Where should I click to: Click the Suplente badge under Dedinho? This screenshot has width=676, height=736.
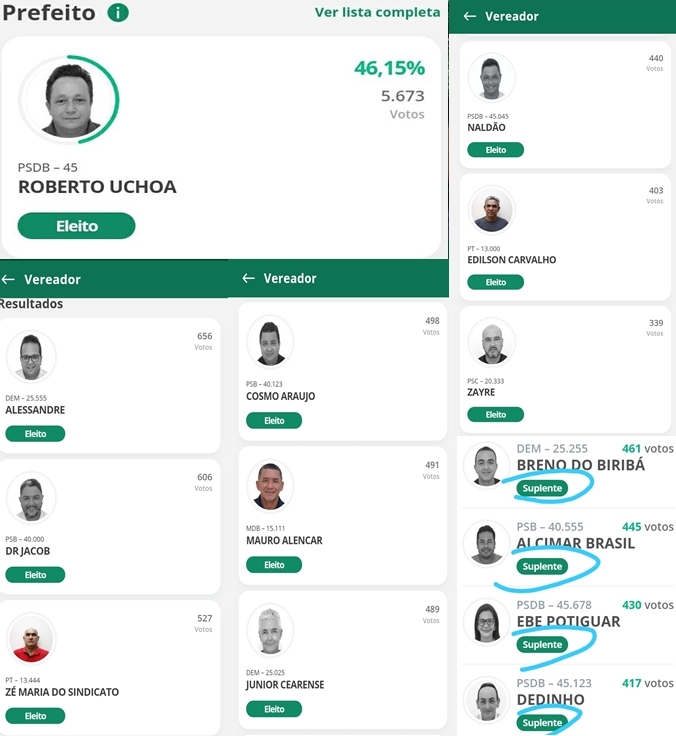543,723
